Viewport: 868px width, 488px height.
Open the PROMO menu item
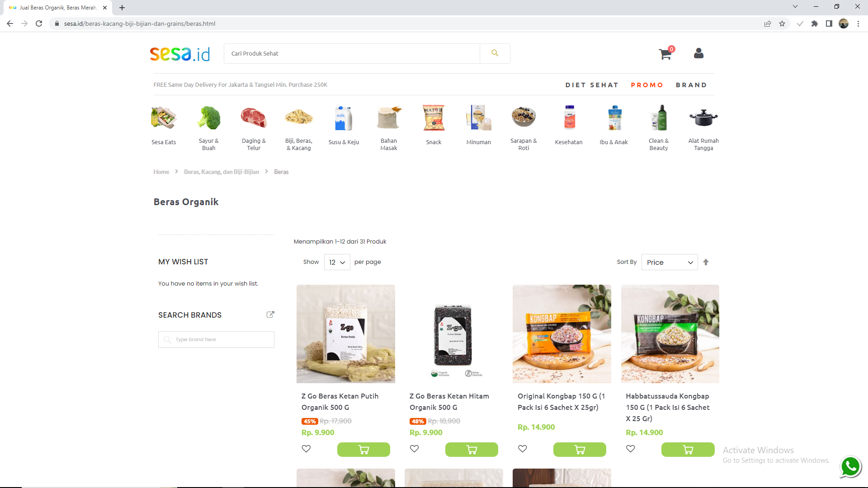647,85
